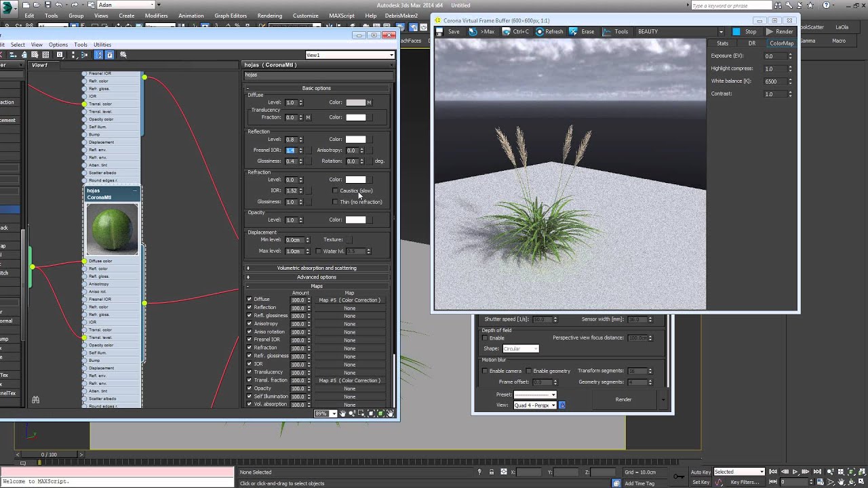Uncheck the Reflection map checkbox
Image resolution: width=868 pixels, height=488 pixels.
point(249,308)
